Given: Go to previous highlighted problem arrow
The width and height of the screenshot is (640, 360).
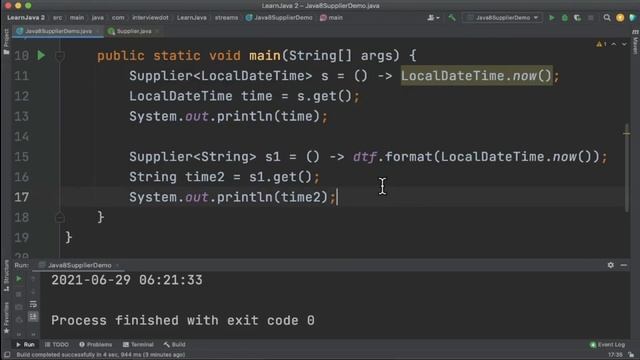Looking at the screenshot, I should pyautogui.click(x=613, y=44).
